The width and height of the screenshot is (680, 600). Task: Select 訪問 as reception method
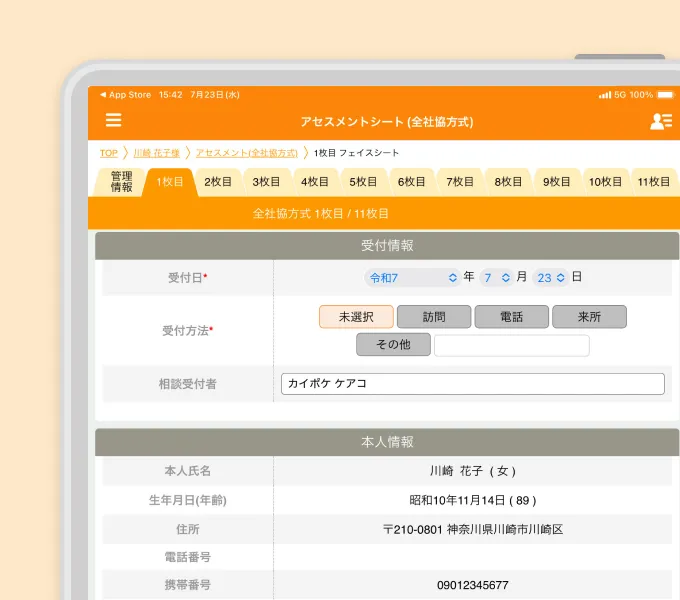[x=434, y=317]
